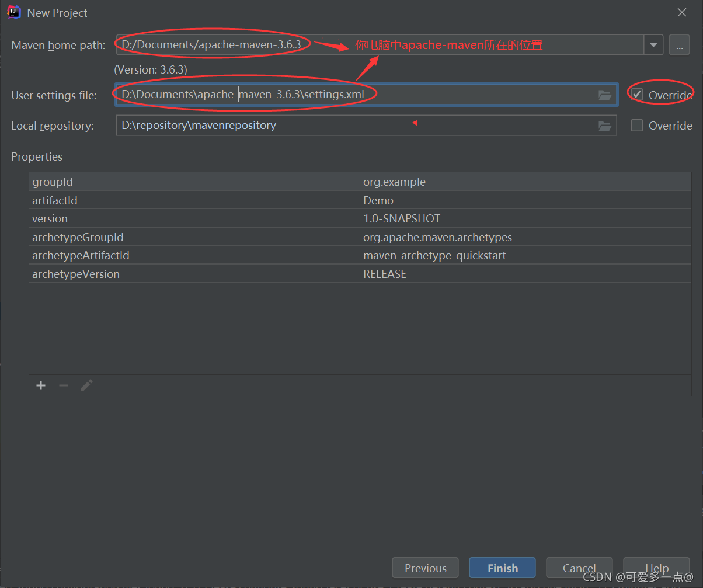Image resolution: width=703 pixels, height=588 pixels.
Task: Select the version property row
Action: click(360, 218)
